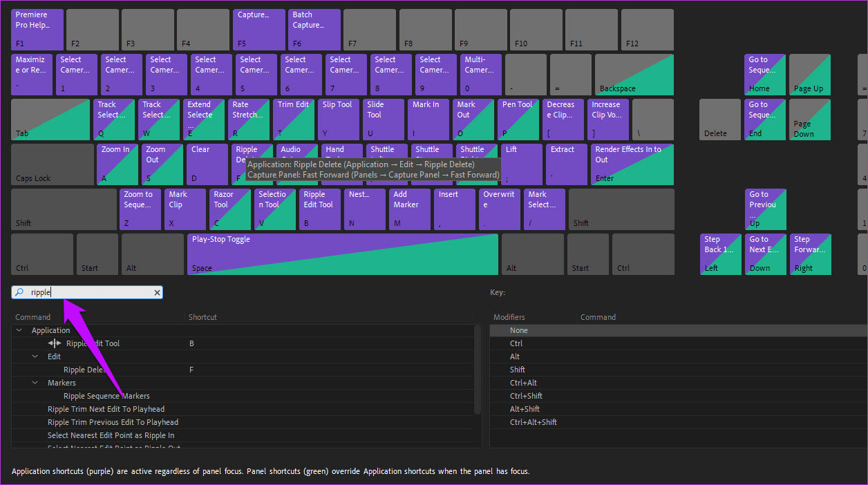Image resolution: width=868 pixels, height=485 pixels.
Task: Click the Mark Out O key
Action: point(473,120)
